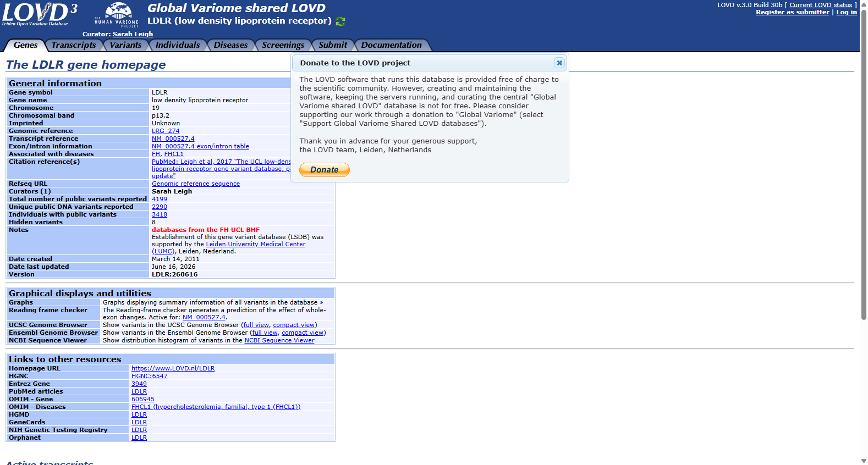Image resolution: width=868 pixels, height=465 pixels.
Task: Open the Genes tab
Action: (x=25, y=45)
